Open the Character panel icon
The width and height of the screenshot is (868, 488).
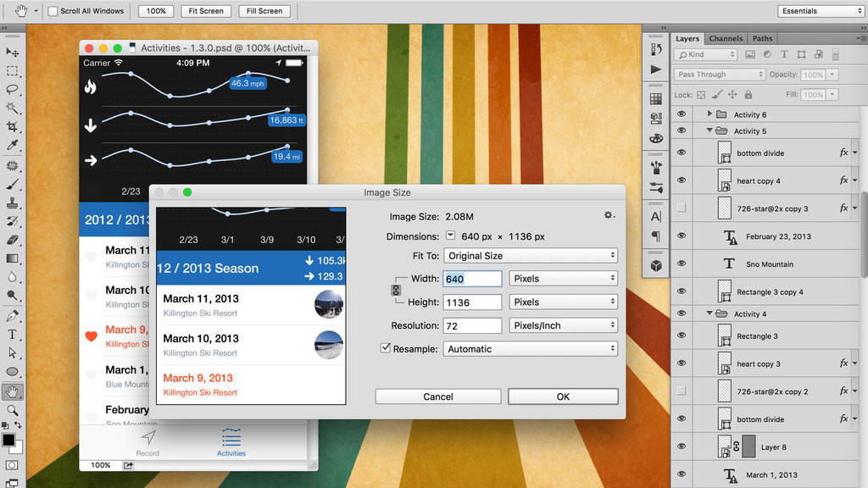[656, 217]
